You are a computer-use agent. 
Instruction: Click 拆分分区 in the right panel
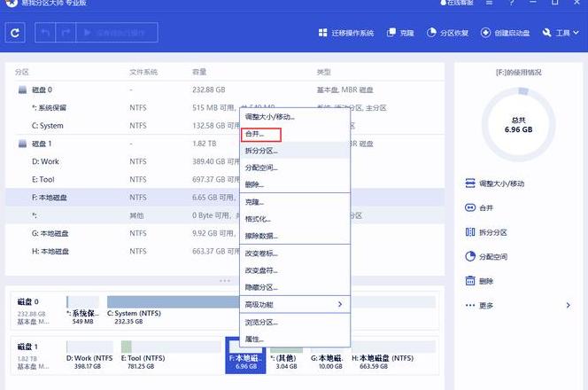tap(486, 232)
